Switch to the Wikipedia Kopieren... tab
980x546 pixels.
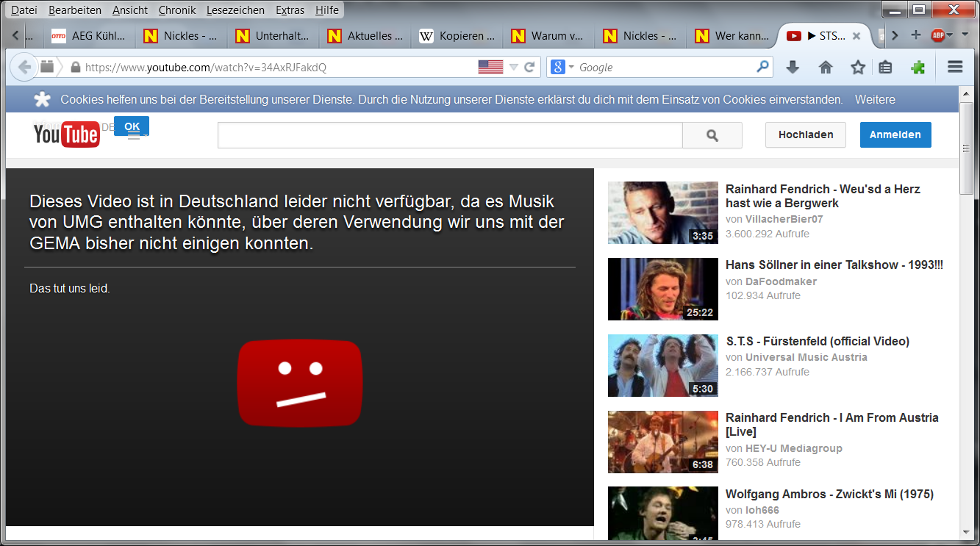pos(457,35)
